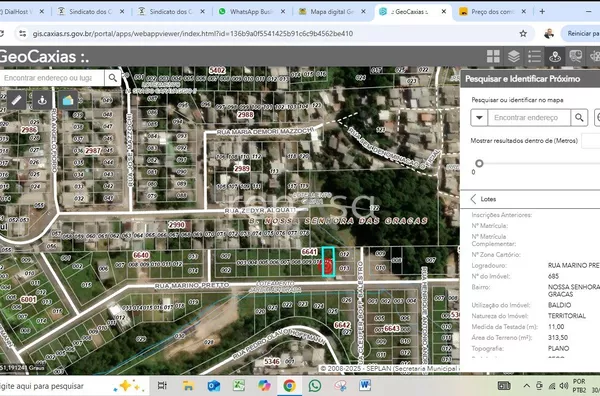Switch to the second Sindicato dos tab
600x396 pixels.
[x=171, y=12]
